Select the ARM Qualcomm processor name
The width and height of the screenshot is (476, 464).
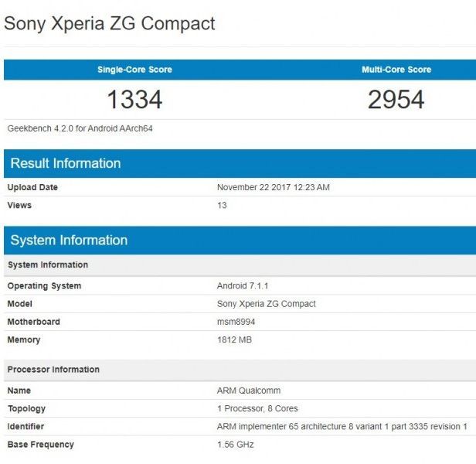pos(249,391)
